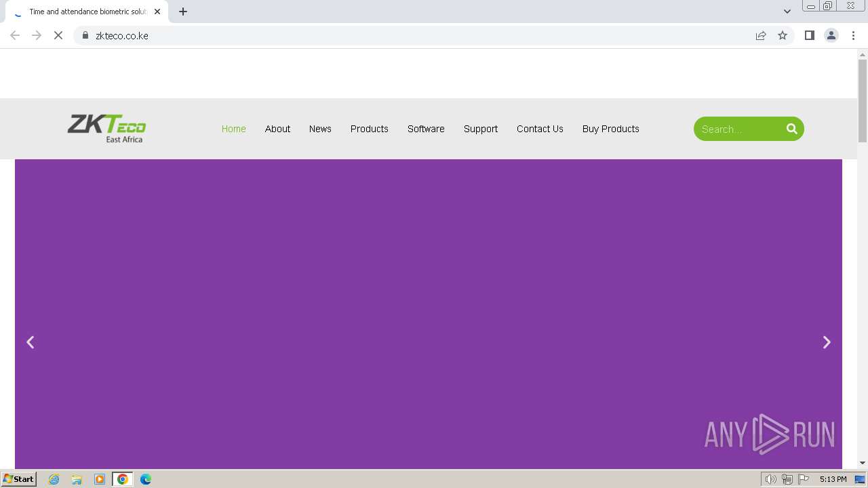The width and height of the screenshot is (868, 488).
Task: Stop loading the page
Action: 58,35
